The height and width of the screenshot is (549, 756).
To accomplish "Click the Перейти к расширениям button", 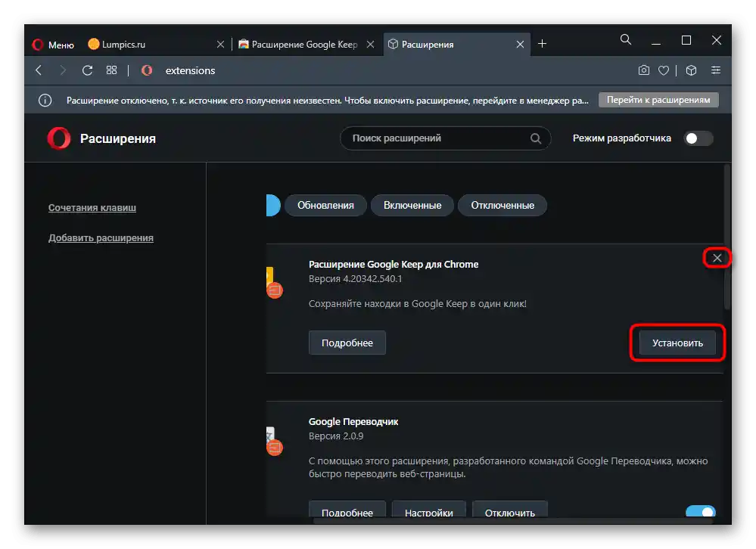I will (x=658, y=100).
